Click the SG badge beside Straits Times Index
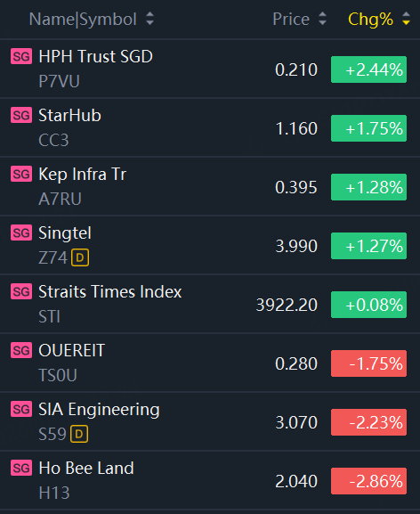 [x=21, y=291]
